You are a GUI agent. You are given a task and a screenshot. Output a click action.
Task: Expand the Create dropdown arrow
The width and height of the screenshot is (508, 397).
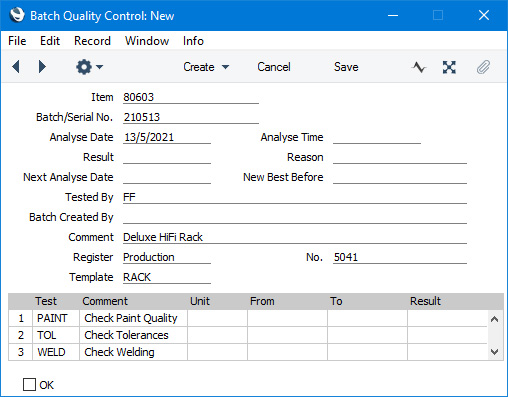(226, 67)
